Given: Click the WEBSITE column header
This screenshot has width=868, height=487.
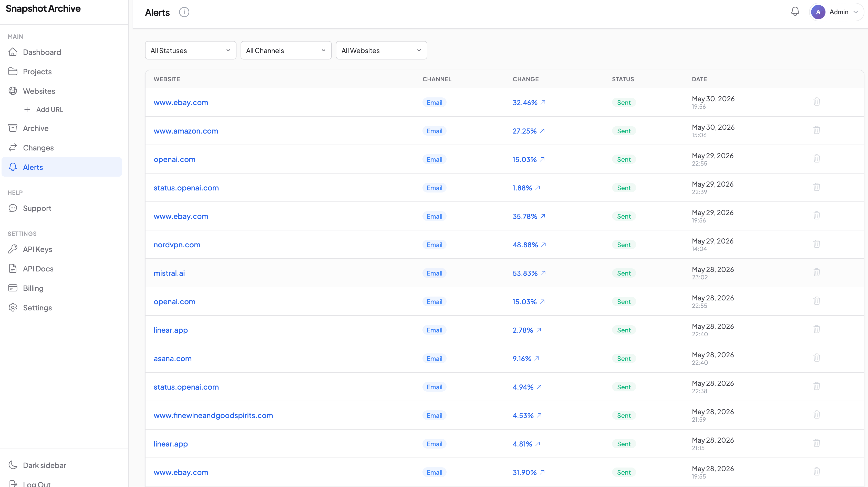Looking at the screenshot, I should pos(167,79).
